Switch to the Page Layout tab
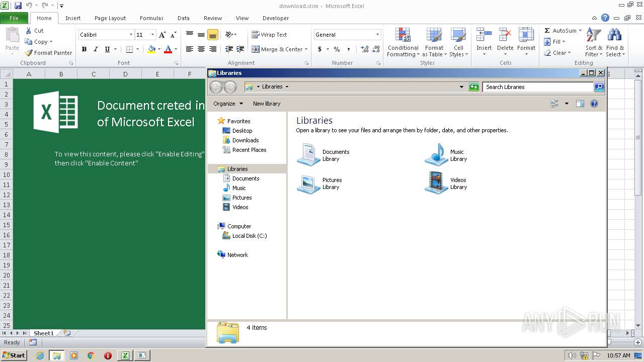The image size is (644, 362). (x=110, y=18)
